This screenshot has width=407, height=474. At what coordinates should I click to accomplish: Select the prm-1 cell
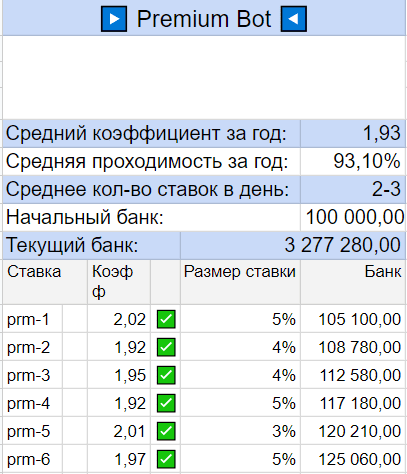32,319
